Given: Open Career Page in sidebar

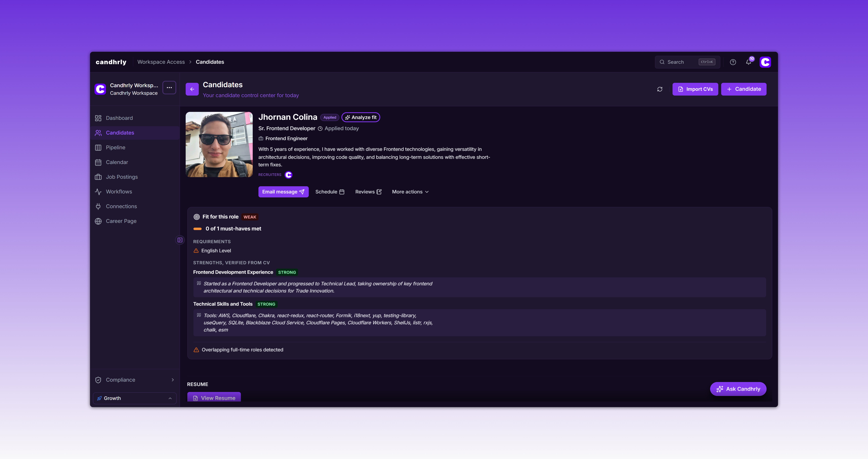Looking at the screenshot, I should [135, 221].
